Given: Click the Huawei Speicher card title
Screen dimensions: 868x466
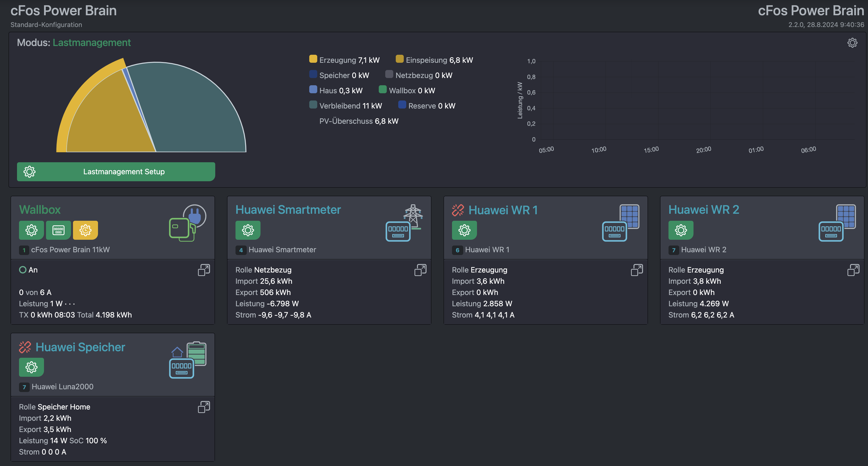Looking at the screenshot, I should (x=80, y=347).
